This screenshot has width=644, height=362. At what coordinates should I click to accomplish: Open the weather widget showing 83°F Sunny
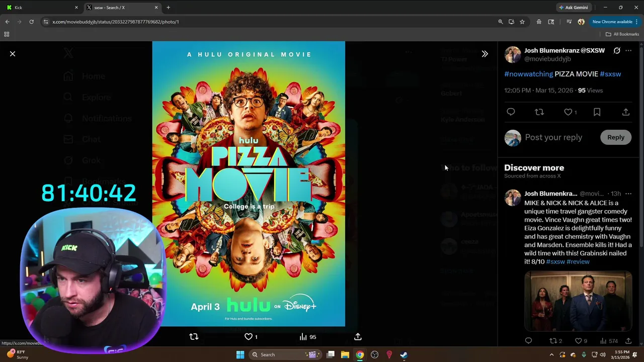pos(18,354)
